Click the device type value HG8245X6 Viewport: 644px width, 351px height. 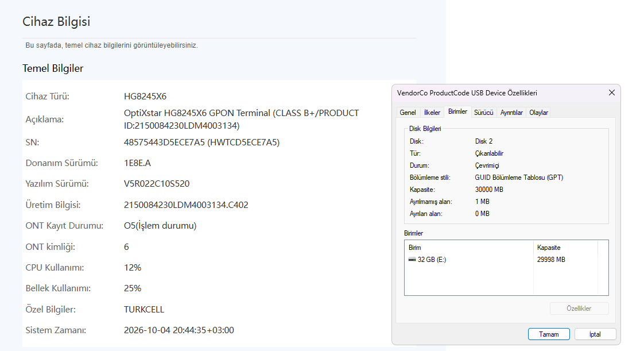(145, 96)
